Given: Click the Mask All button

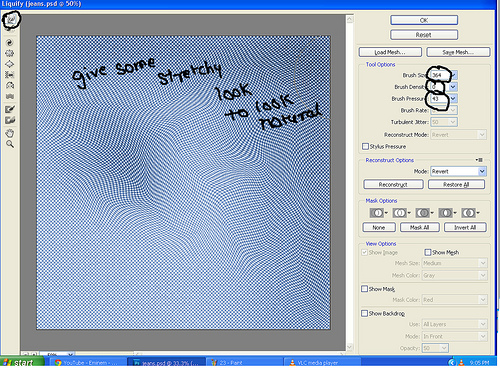Looking at the screenshot, I should pyautogui.click(x=420, y=227).
